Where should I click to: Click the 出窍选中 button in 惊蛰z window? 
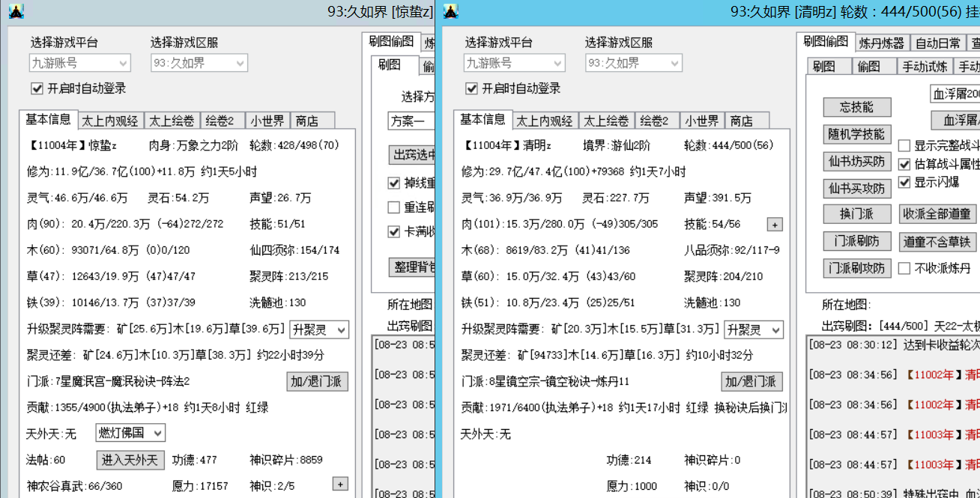click(x=413, y=155)
